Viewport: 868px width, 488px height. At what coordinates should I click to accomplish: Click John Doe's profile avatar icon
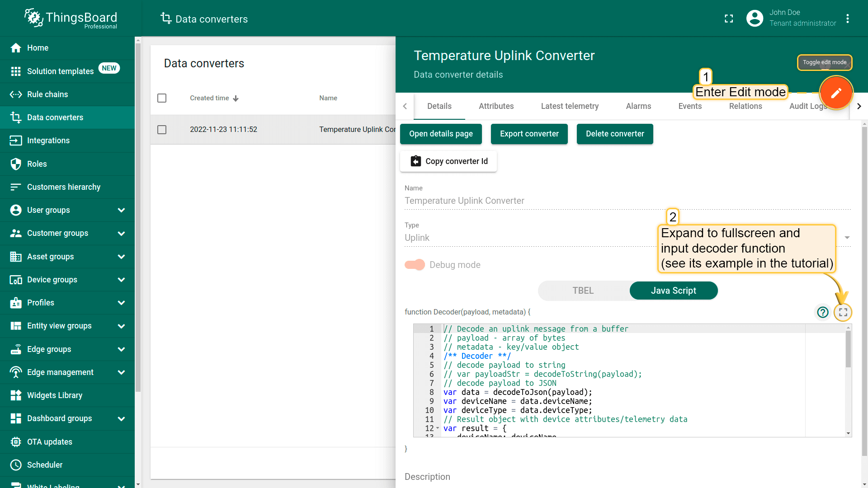tap(755, 19)
